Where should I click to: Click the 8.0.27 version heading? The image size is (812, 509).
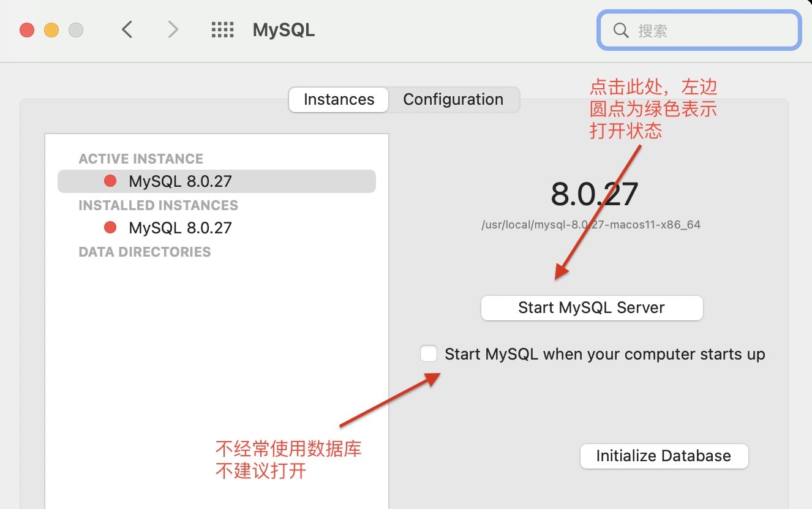point(594,194)
